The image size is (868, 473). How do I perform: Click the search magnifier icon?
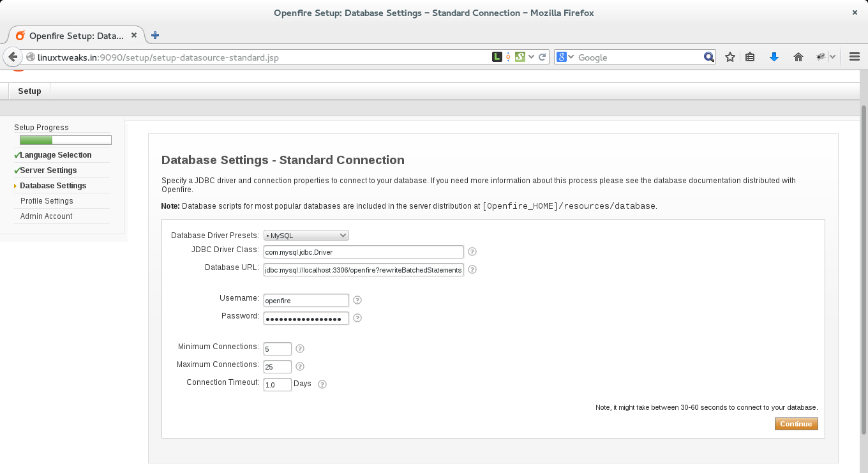(x=708, y=57)
